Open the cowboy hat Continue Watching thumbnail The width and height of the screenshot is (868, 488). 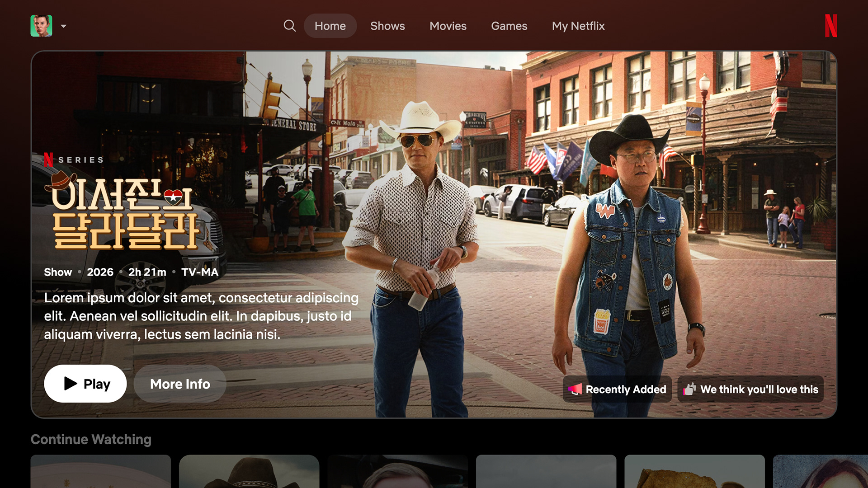249,472
